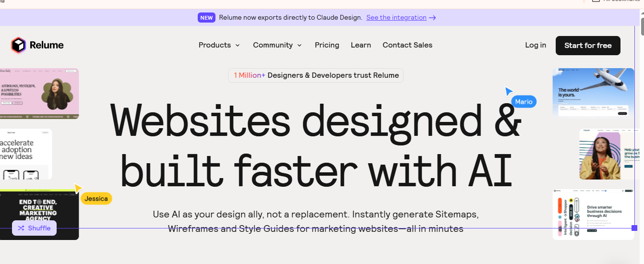The height and width of the screenshot is (264, 644).
Task: Follow the See the integration link
Action: tap(396, 18)
